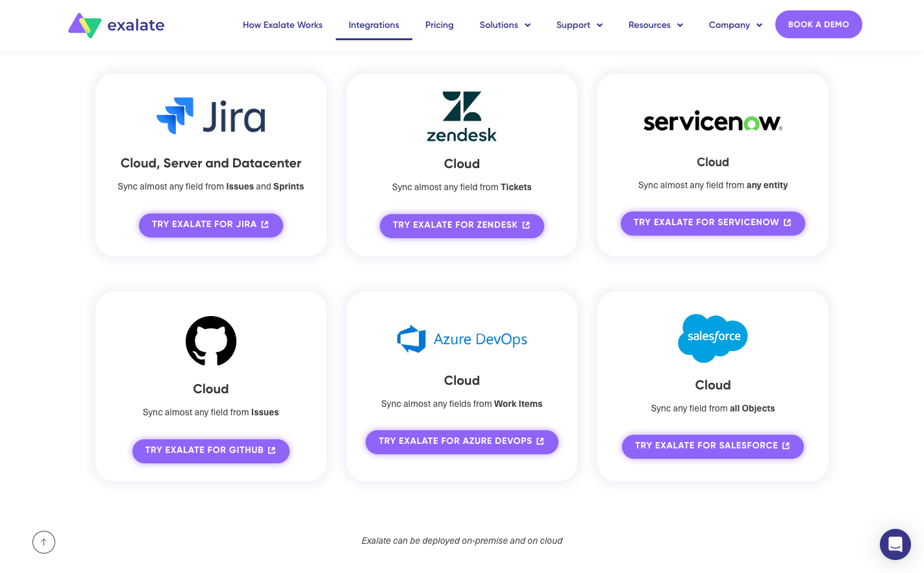
Task: Click 'Sync almost any field from Issues and Sprints'
Action: (211, 186)
